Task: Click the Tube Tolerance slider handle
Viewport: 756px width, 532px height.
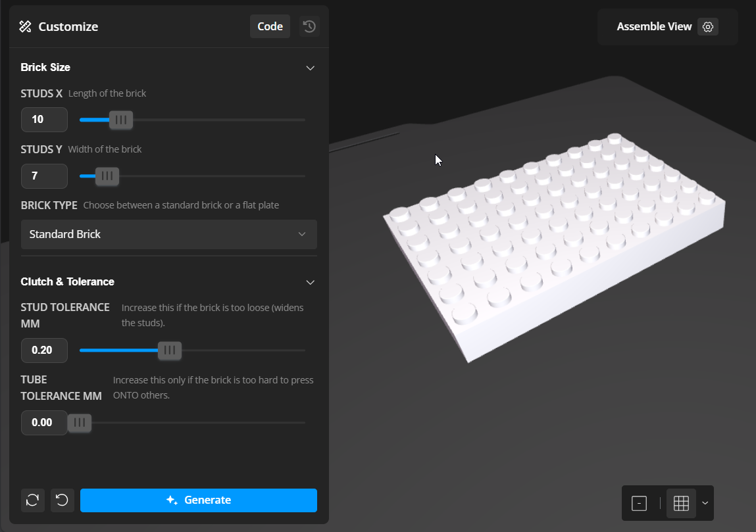Action: click(80, 423)
